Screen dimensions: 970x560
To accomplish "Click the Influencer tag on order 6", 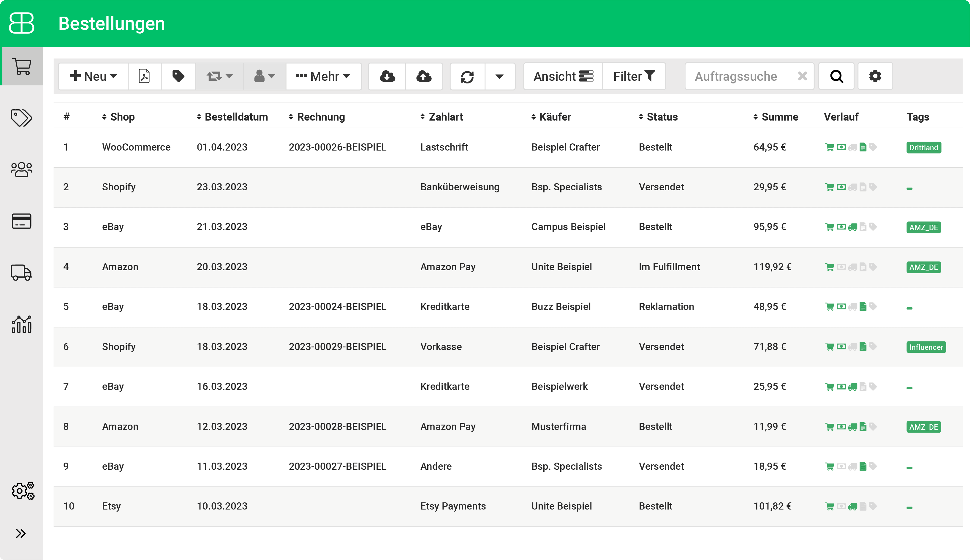I will [x=926, y=347].
